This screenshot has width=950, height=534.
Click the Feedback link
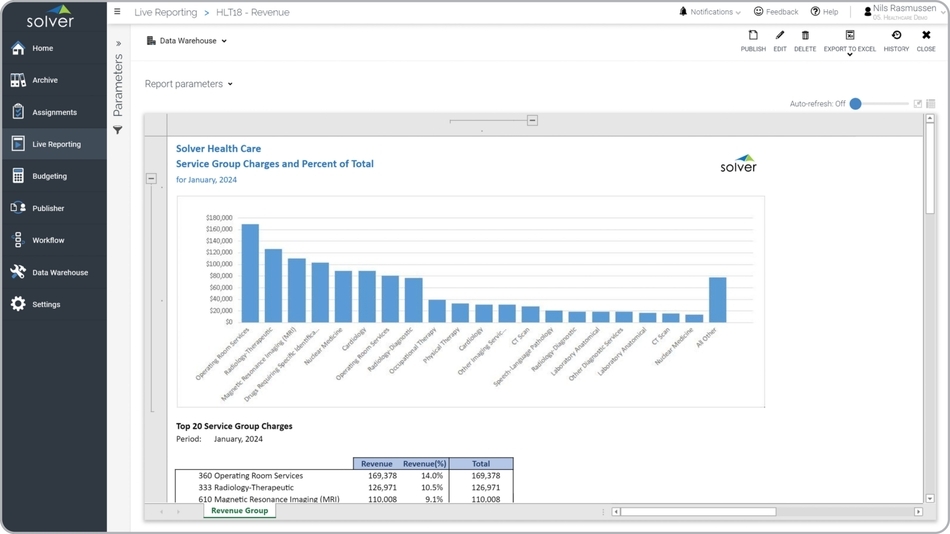pyautogui.click(x=775, y=12)
